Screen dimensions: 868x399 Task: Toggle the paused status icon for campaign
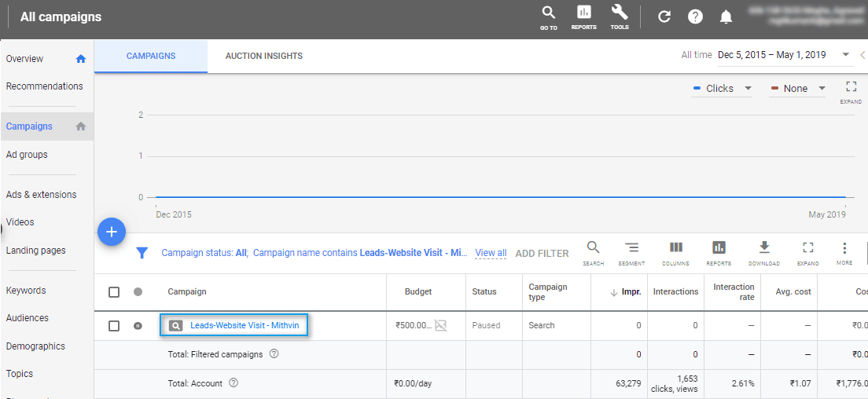coord(138,326)
